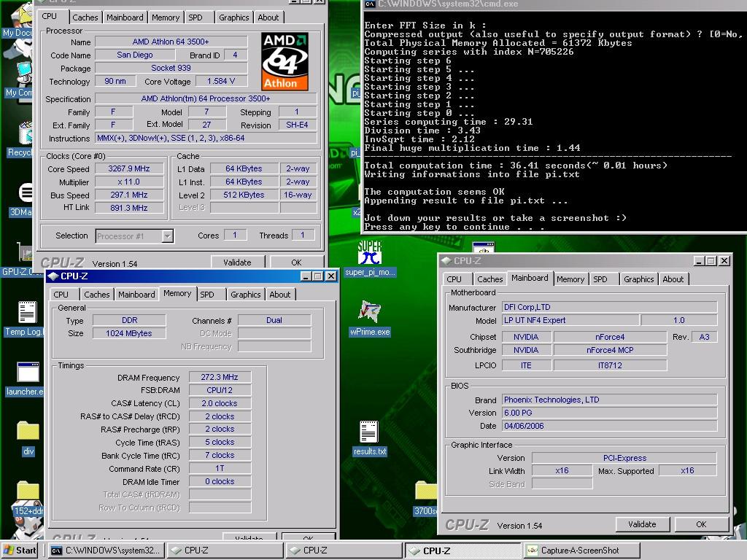Open Mainboard tab in the CPU window
The width and height of the screenshot is (747, 560).
(125, 17)
